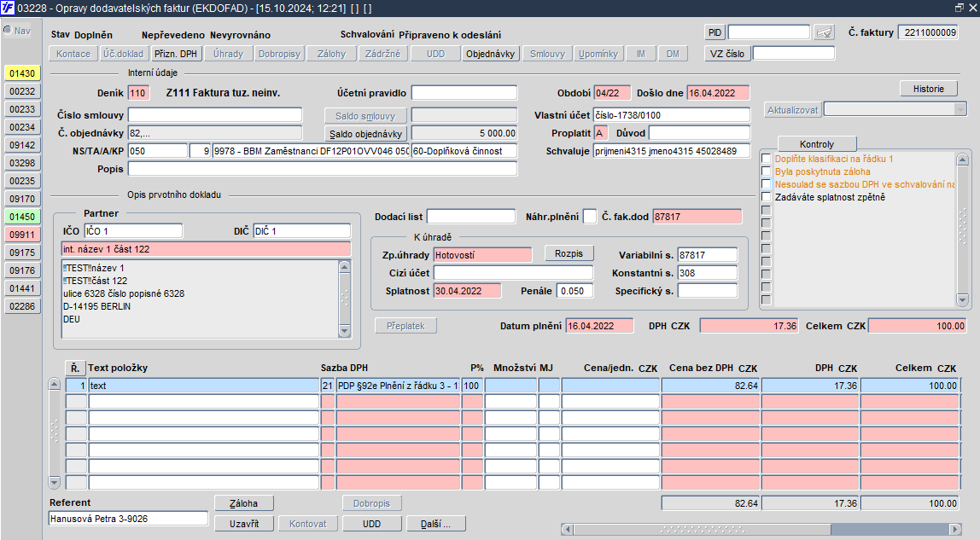Tick the 'Byla poskytnuta záloha' checkbox

coord(766,171)
